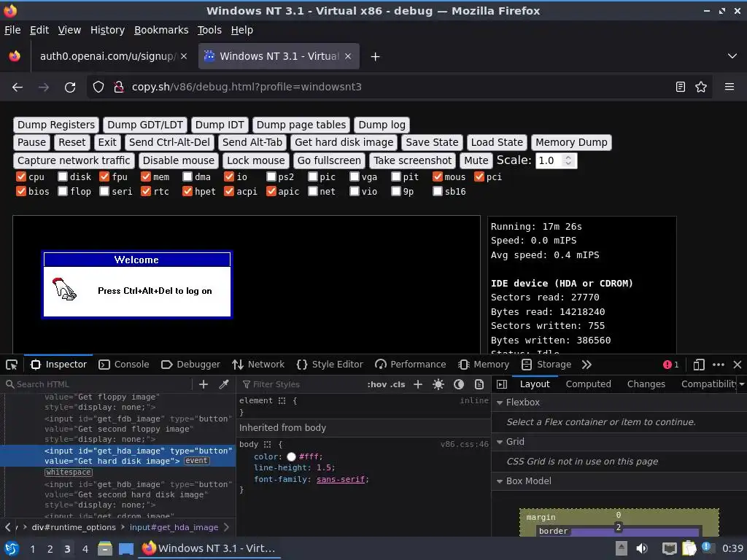The width and height of the screenshot is (747, 560).
Task: Toggle the :hov pseudo-class panel
Action: click(377, 384)
